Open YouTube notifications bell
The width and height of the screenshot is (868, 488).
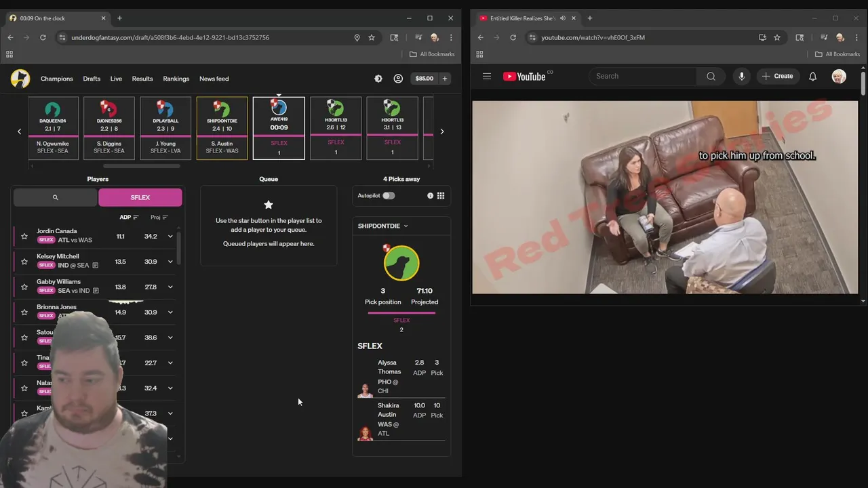[x=812, y=76]
